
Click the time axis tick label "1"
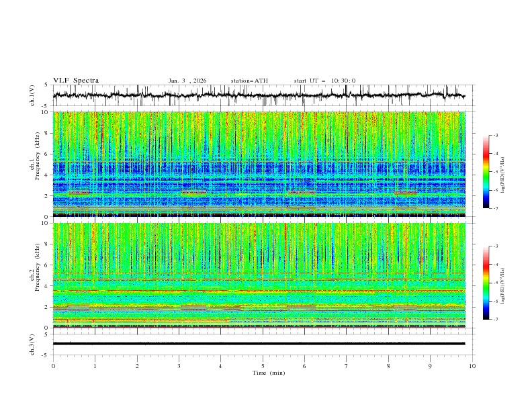[x=95, y=366]
